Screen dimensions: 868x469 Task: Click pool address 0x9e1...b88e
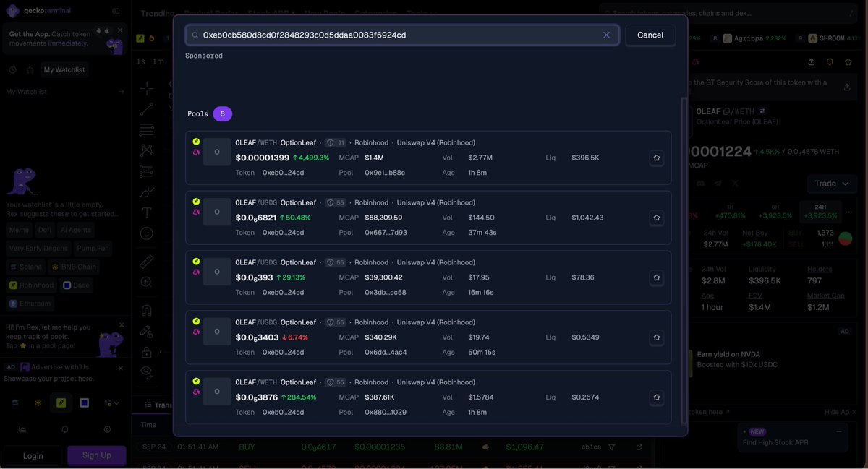385,173
